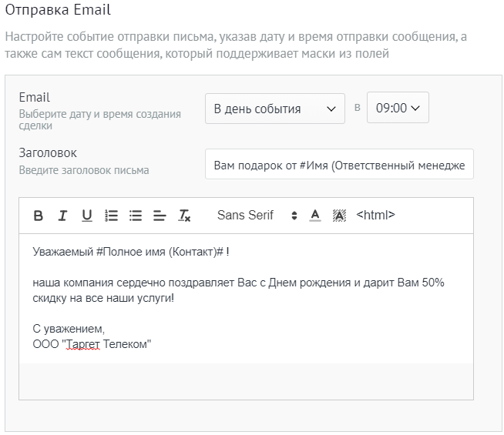Toggle italic formatting in editor toolbar

point(62,216)
